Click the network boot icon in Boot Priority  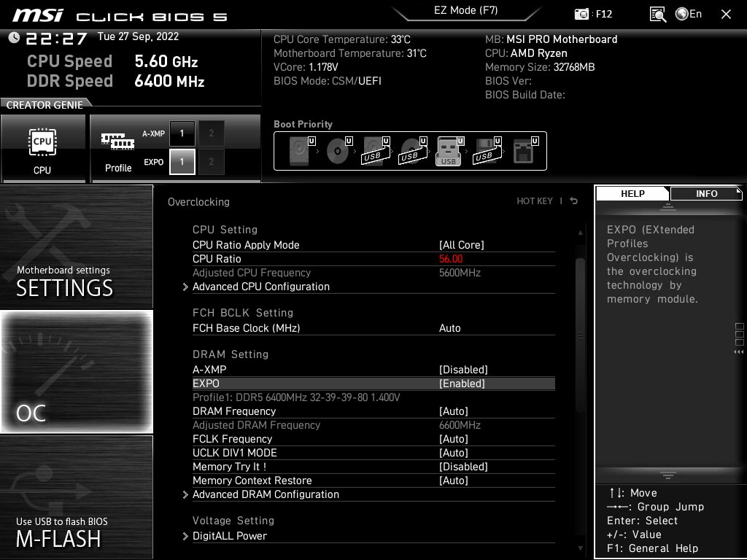coord(524,149)
